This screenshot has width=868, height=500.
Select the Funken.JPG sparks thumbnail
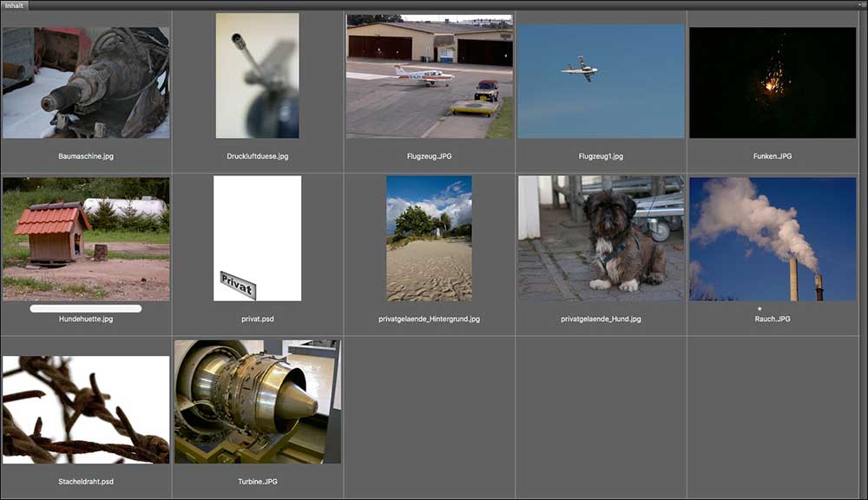pos(772,82)
